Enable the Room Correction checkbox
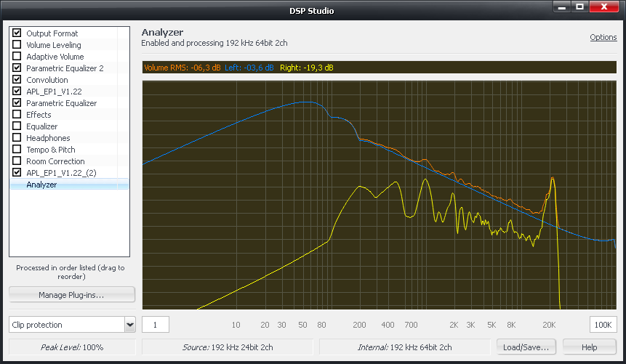The image size is (626, 364). point(17,161)
